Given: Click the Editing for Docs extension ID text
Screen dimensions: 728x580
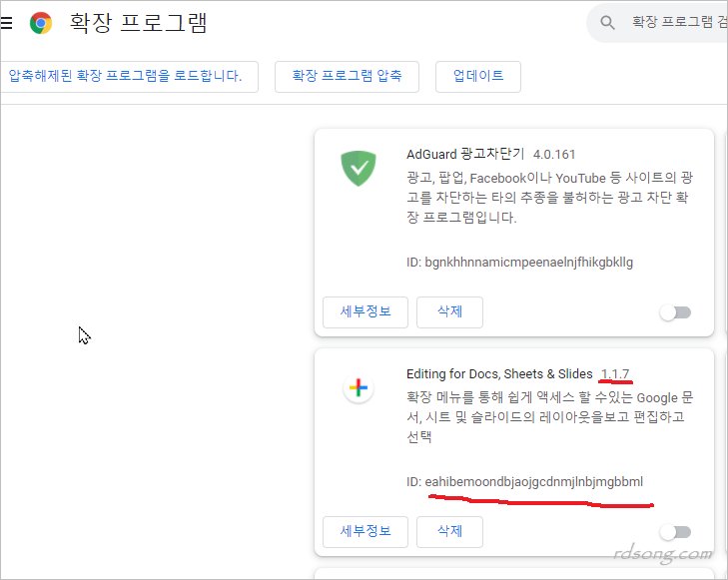Looking at the screenshot, I should [x=524, y=482].
